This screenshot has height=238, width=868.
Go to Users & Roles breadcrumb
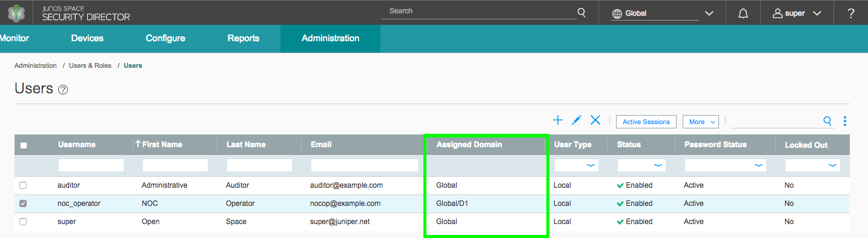(90, 65)
